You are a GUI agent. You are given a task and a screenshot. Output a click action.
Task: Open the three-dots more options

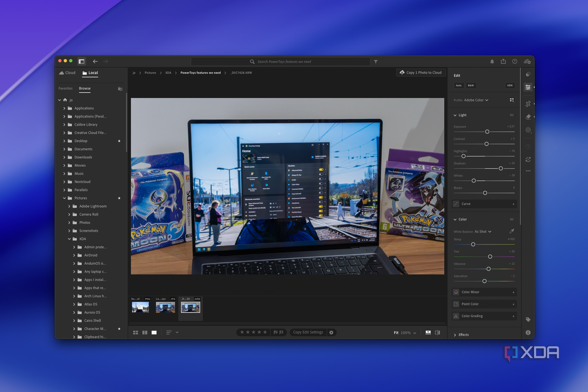(x=528, y=171)
